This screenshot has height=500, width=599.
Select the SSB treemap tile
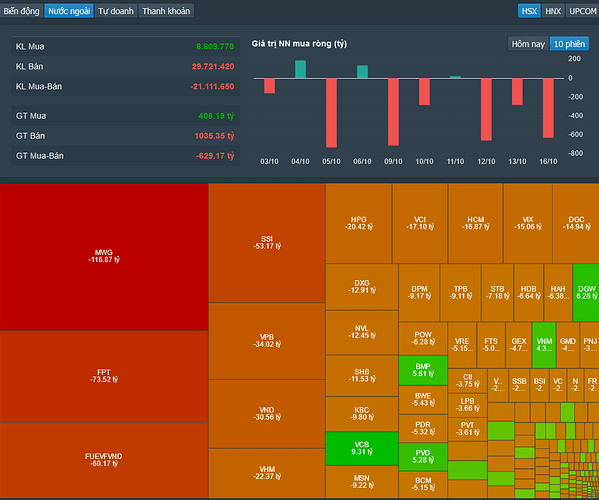[x=519, y=385]
